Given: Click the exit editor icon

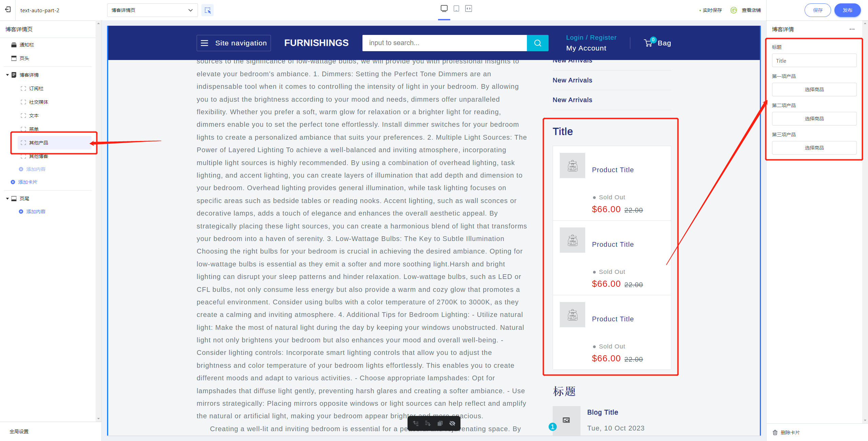Looking at the screenshot, I should click(x=8, y=10).
